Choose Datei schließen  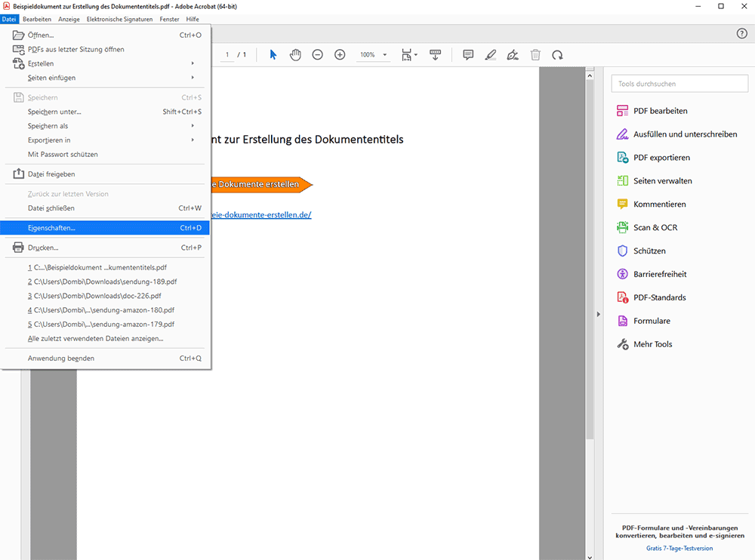pyautogui.click(x=105, y=208)
